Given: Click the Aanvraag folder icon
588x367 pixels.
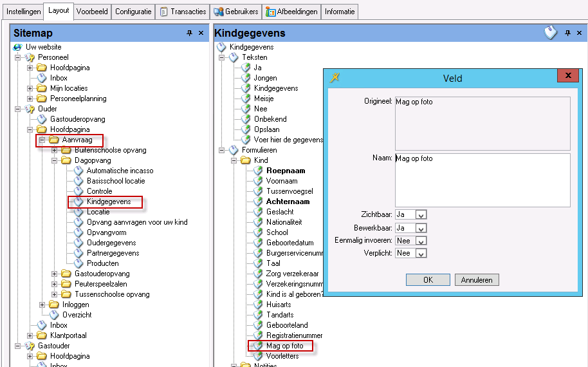Looking at the screenshot, I should pyautogui.click(x=54, y=140).
